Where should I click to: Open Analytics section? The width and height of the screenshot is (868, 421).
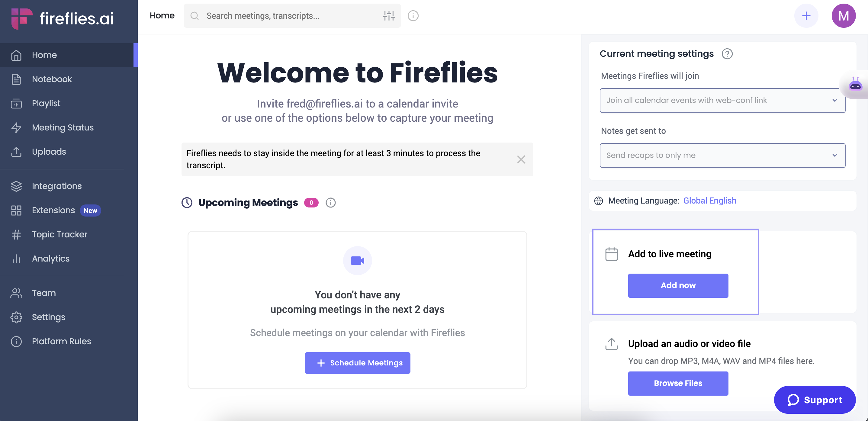pos(50,258)
